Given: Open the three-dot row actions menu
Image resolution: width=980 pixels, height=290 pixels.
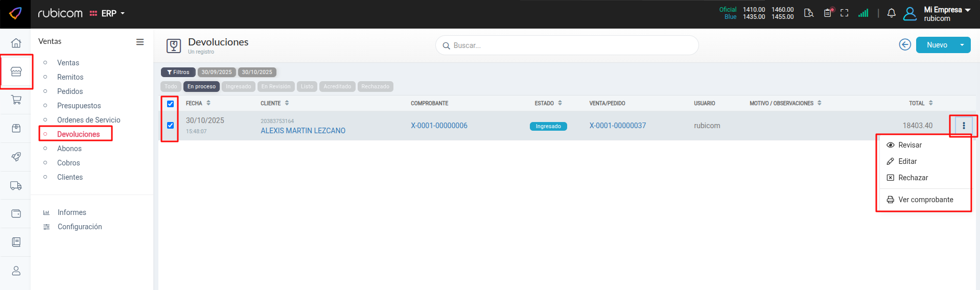Looking at the screenshot, I should click(964, 126).
